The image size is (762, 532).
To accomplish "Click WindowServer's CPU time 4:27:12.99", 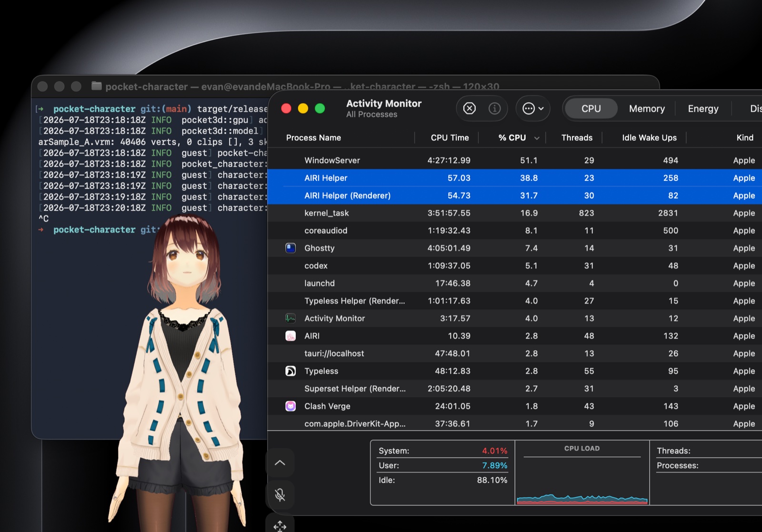I will pyautogui.click(x=449, y=161).
